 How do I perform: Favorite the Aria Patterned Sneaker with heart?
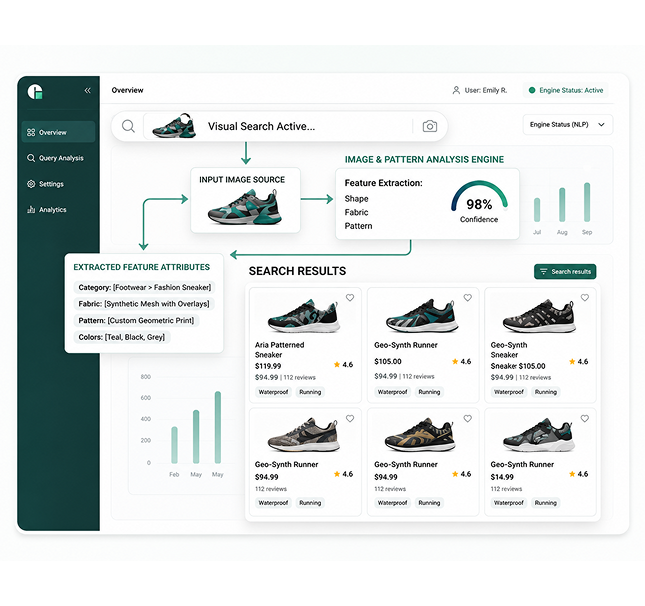point(350,297)
